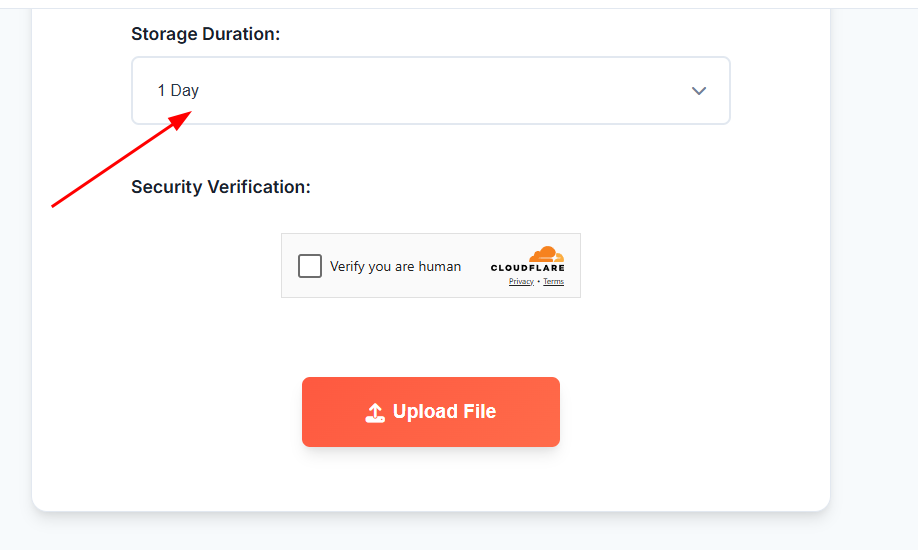Click the CLOUDFLARE wordmark text
The image size is (918, 550).
pos(527,268)
